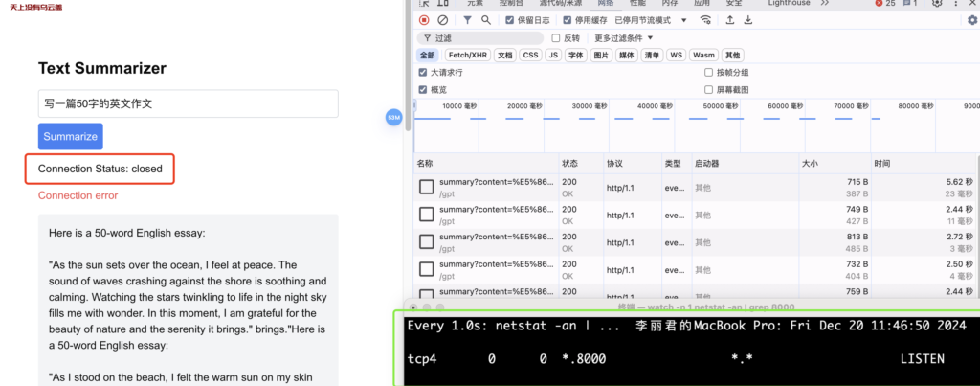Screen dimensions: 980x386
Task: Focus the text field containing 写一篇50字的英文作文
Action: point(189,103)
